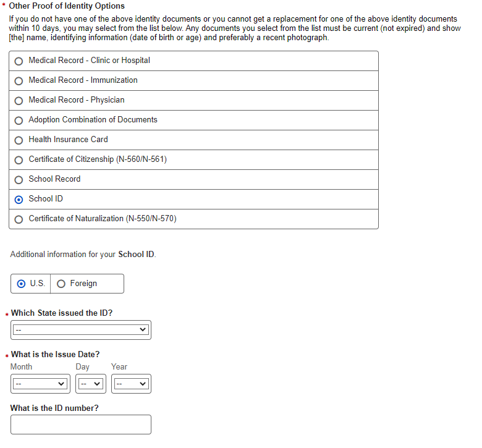Click the Medical Record - Physician label
The height and width of the screenshot is (448, 482).
tap(77, 100)
